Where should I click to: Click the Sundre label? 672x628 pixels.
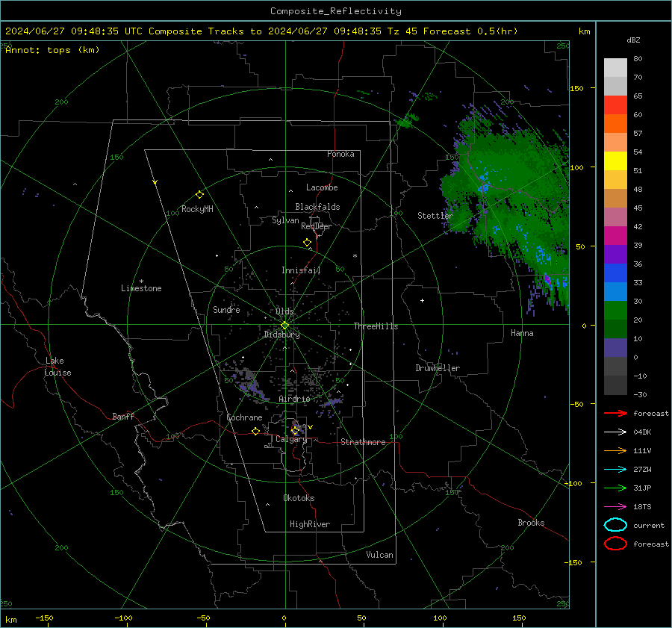coord(226,309)
